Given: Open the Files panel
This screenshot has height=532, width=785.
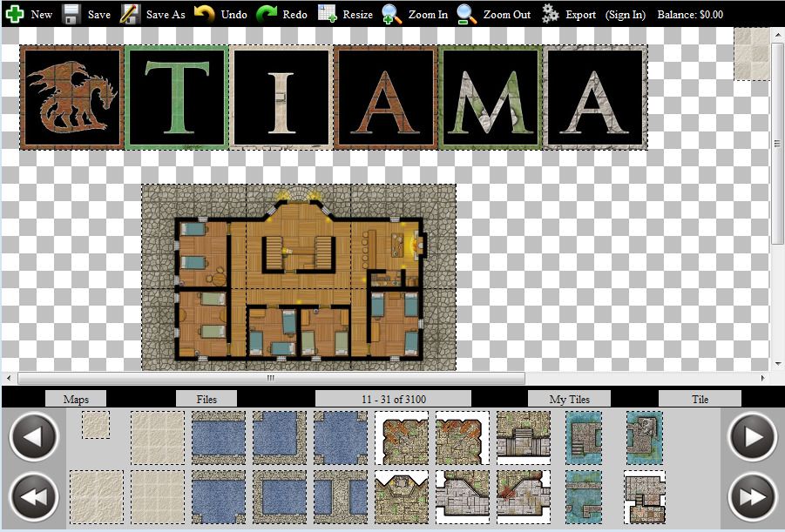Looking at the screenshot, I should pos(206,399).
